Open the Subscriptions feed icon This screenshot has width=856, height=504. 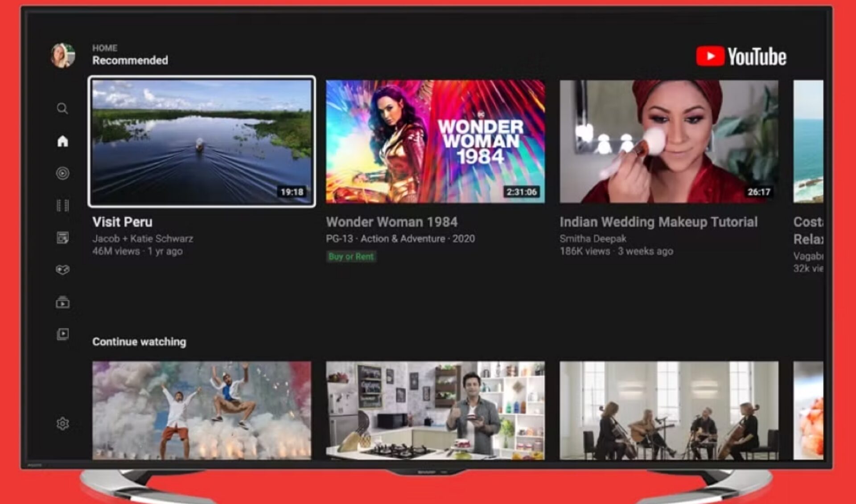[62, 237]
